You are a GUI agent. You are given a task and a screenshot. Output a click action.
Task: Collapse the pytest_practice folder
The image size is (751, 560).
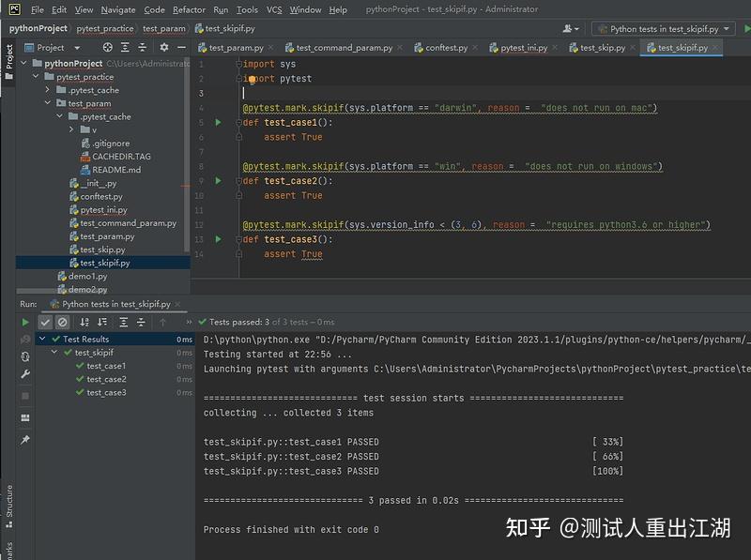pos(36,76)
